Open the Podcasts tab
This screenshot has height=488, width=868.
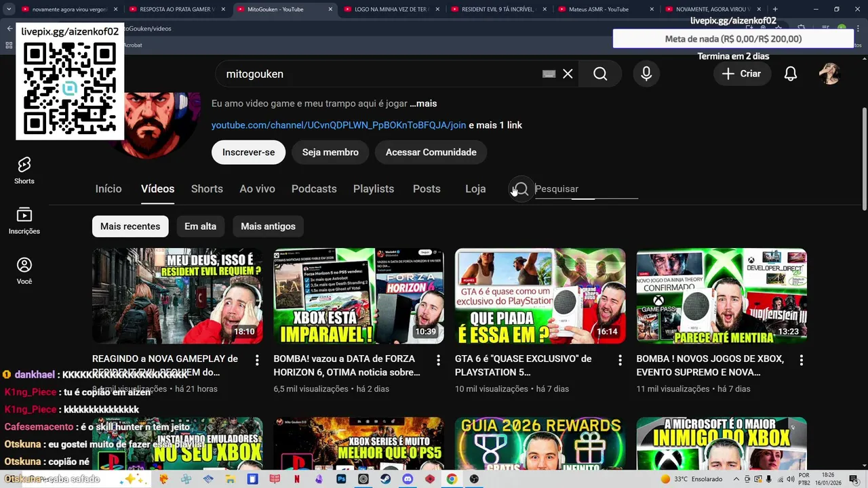tap(314, 189)
